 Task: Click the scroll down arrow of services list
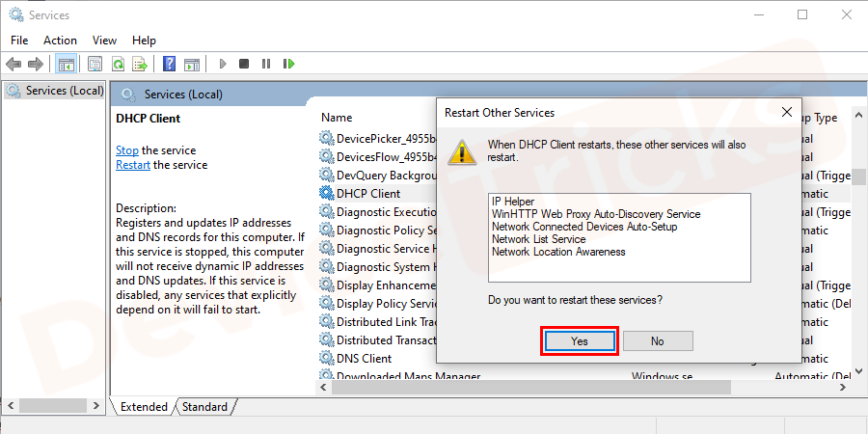pyautogui.click(x=858, y=371)
